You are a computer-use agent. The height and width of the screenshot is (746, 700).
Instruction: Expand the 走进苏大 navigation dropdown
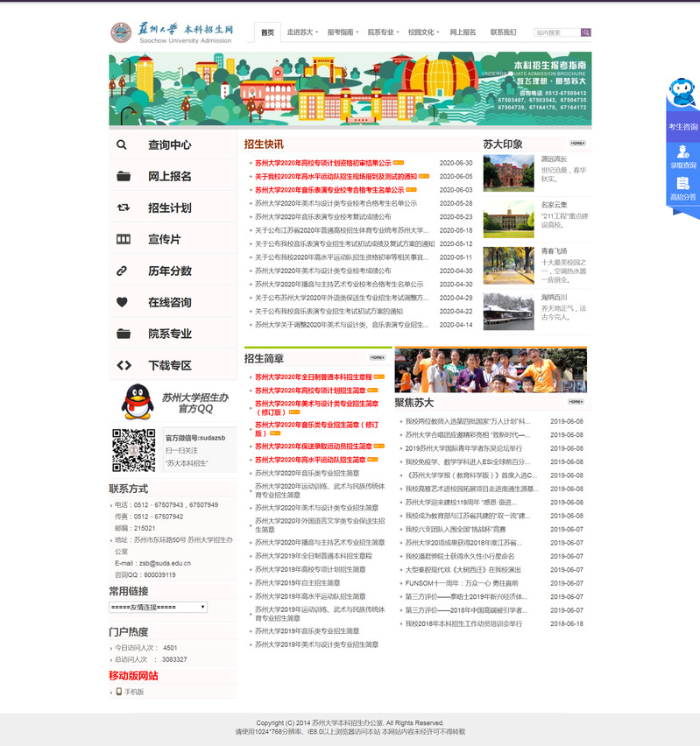coord(302,32)
